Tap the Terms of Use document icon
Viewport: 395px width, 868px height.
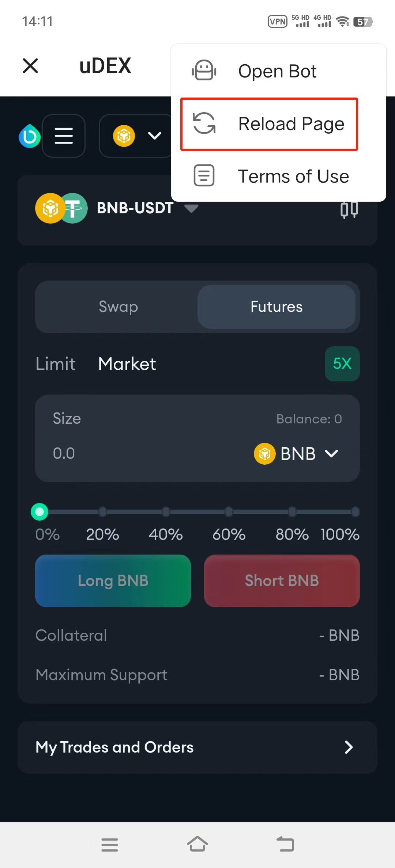(x=204, y=176)
